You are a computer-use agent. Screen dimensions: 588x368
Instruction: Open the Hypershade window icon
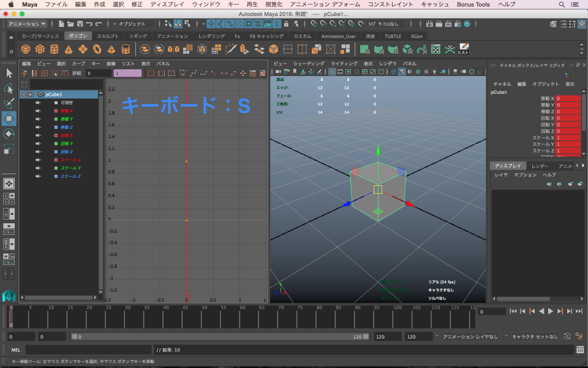(x=467, y=24)
